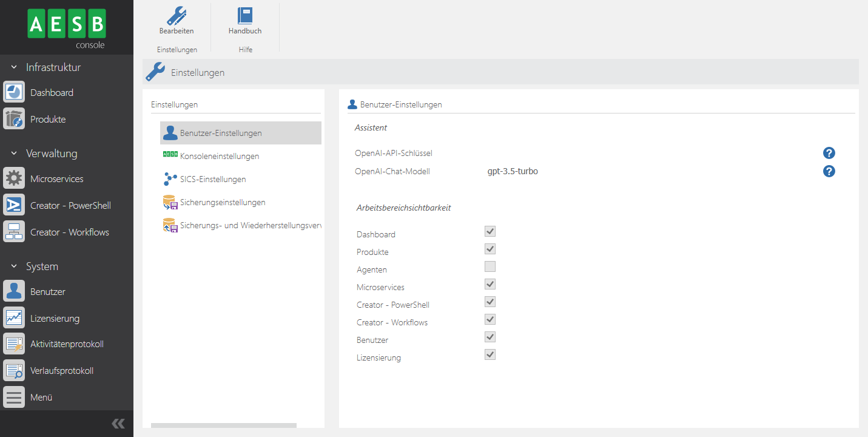Toggle the Dashboard visibility checkbox
The image size is (868, 437).
click(x=490, y=231)
